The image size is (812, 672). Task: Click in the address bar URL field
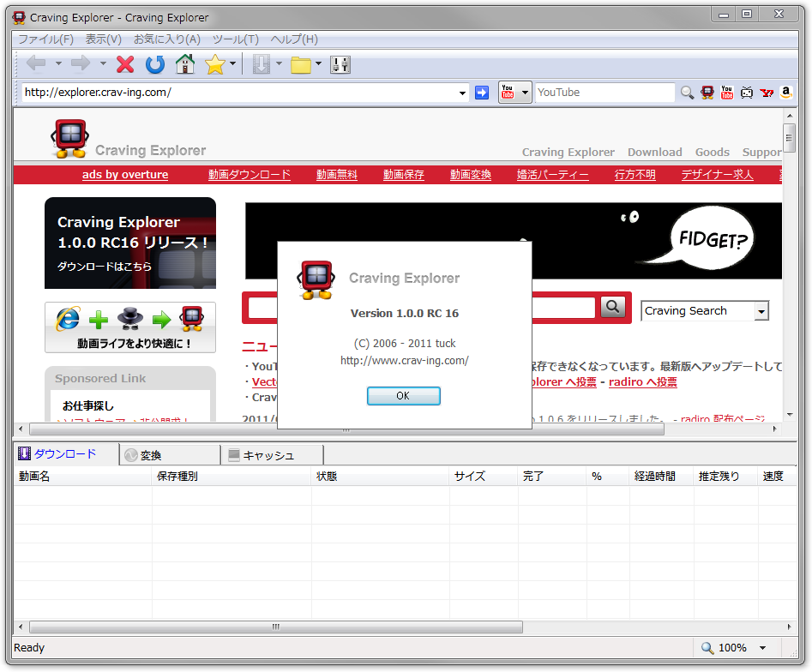240,93
